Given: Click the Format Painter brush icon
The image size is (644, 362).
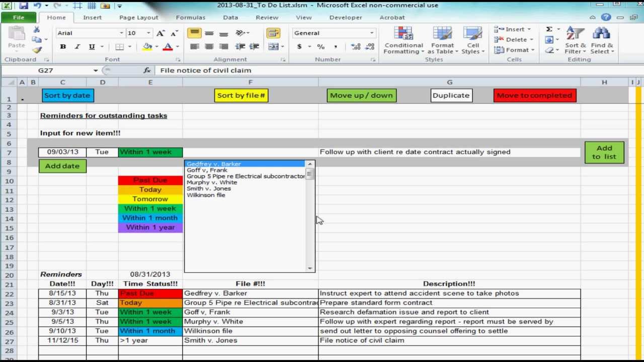Looking at the screenshot, I should coord(37,50).
